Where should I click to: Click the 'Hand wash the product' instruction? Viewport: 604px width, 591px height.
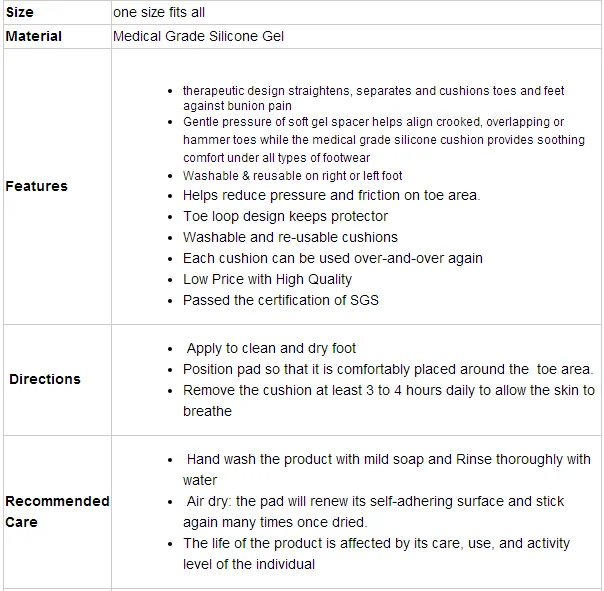tap(388, 459)
